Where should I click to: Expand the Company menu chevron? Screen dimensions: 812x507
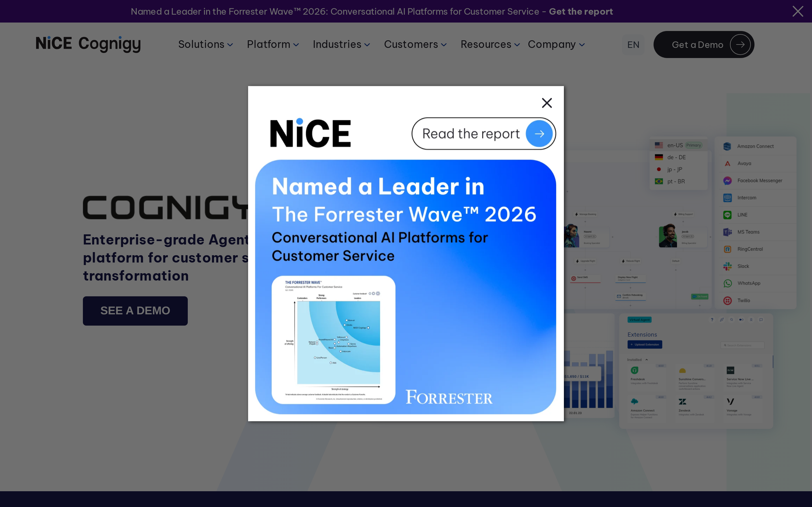tap(582, 45)
